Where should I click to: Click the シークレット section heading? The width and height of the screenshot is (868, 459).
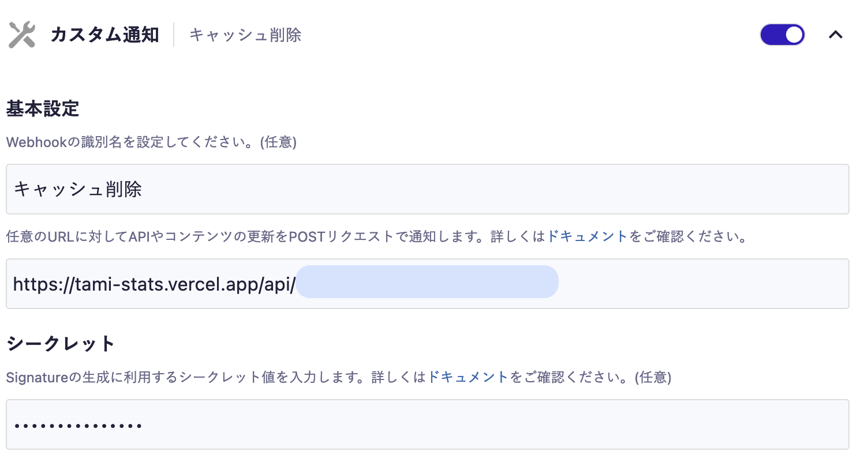pyautogui.click(x=61, y=344)
